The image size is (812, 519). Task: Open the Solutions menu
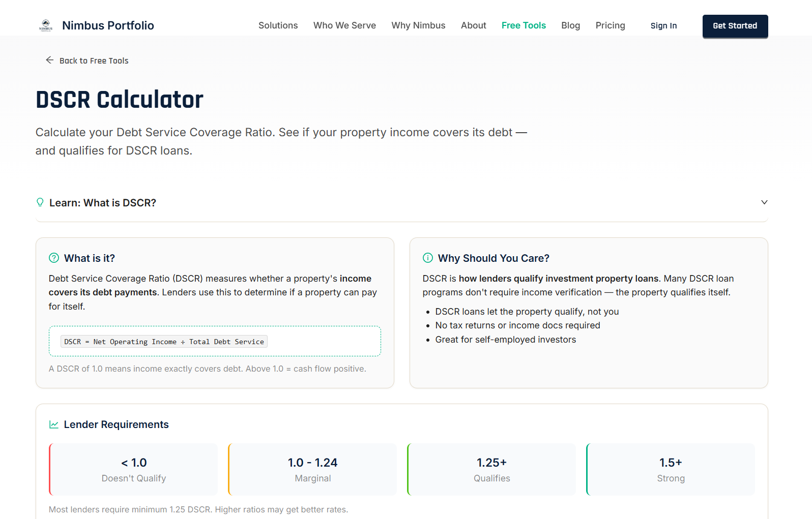coord(278,25)
